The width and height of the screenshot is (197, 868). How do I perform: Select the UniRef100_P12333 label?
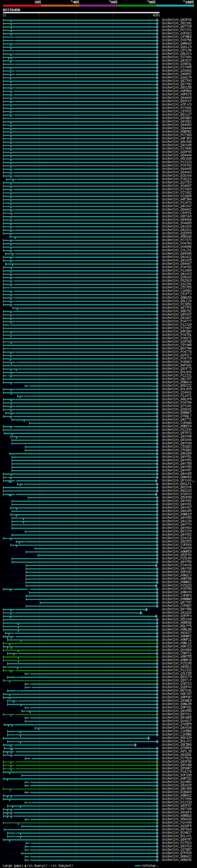pos(177,162)
